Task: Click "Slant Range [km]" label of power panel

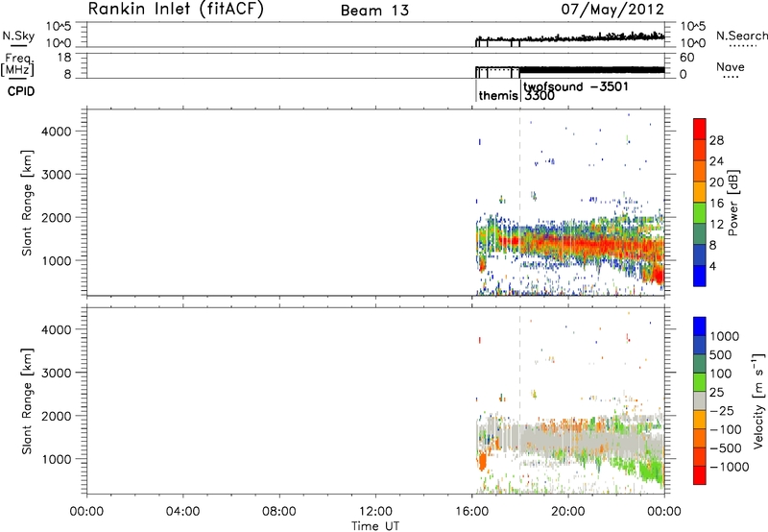Action: (27, 203)
